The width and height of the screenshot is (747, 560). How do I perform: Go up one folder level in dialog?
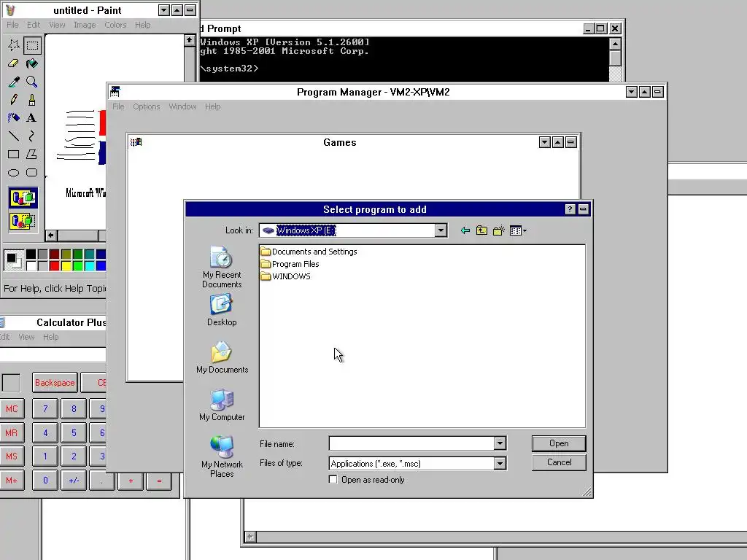tap(481, 230)
